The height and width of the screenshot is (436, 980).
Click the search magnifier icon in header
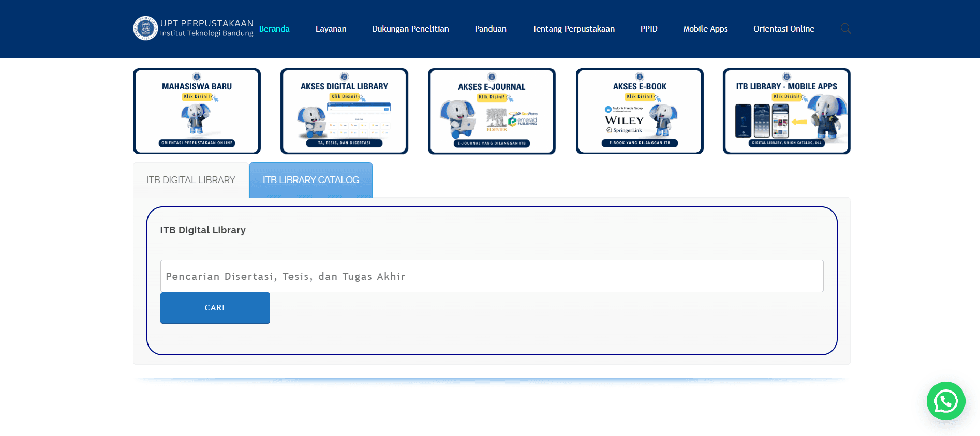click(845, 28)
